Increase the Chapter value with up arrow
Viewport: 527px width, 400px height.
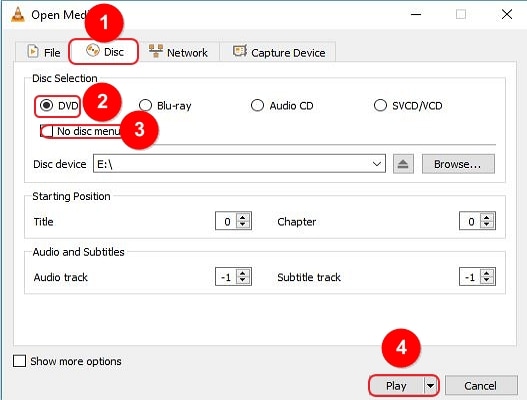point(487,217)
